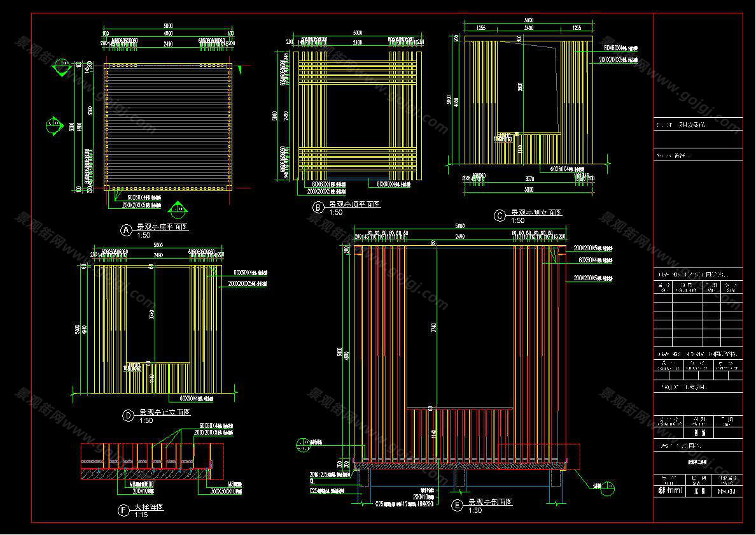Click the DD-4.03.1 drawing number cell
This screenshot has height=535, width=756.
tap(726, 491)
